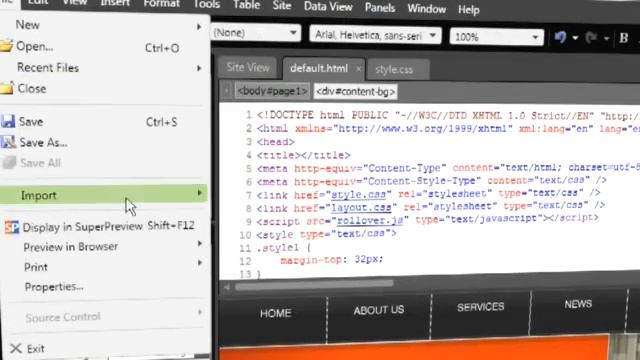This screenshot has height=360, width=640.
Task: Switch to Site View tab
Action: (248, 67)
